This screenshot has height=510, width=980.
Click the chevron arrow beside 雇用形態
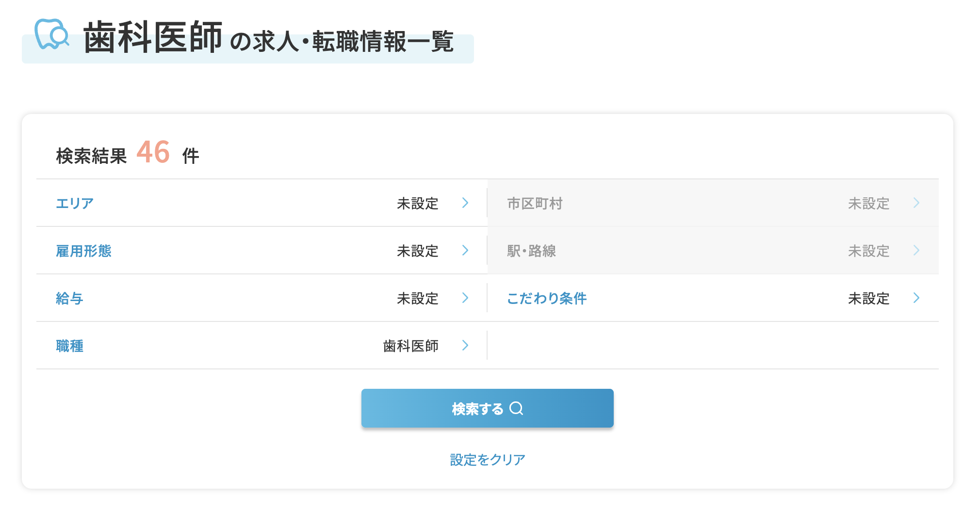coord(465,250)
